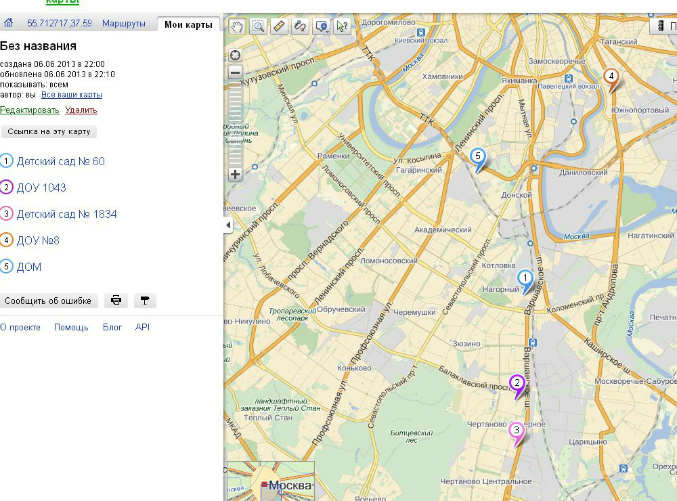Open the map layers dropdown in the toolbar
677x501 pixels.
(x=321, y=25)
